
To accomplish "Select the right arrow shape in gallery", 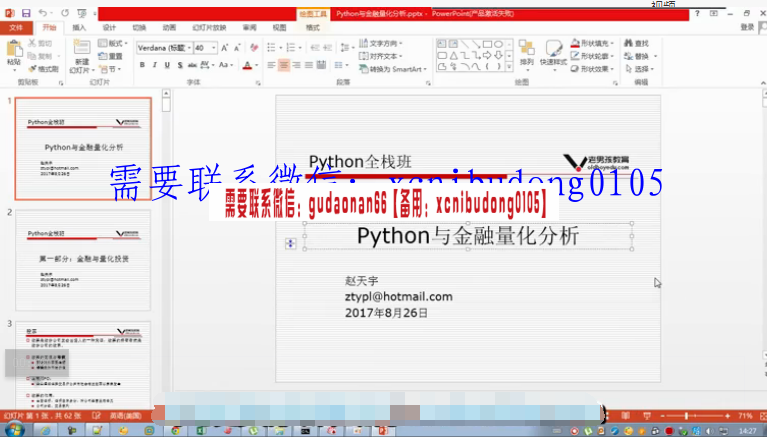I will tap(487, 55).
